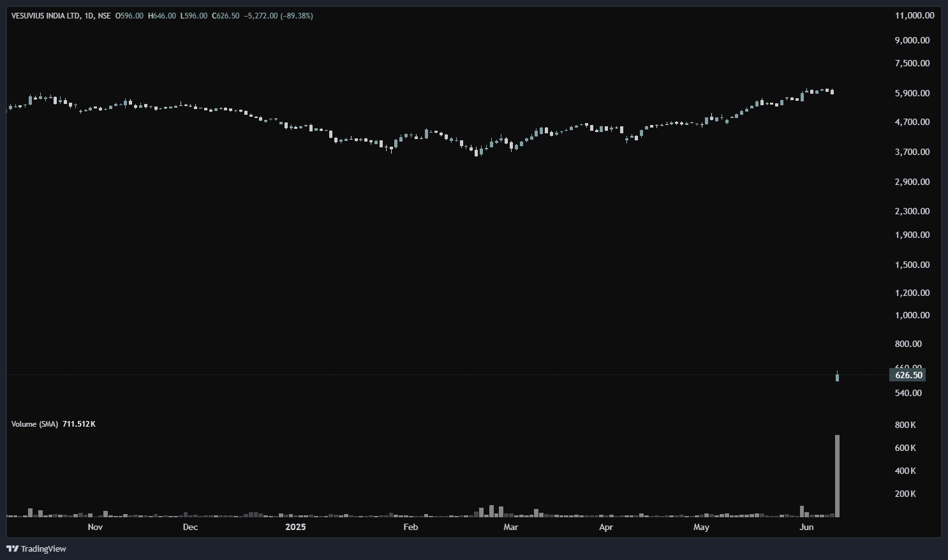The height and width of the screenshot is (560, 948).
Task: Click the Feb label on time axis
Action: pos(411,527)
